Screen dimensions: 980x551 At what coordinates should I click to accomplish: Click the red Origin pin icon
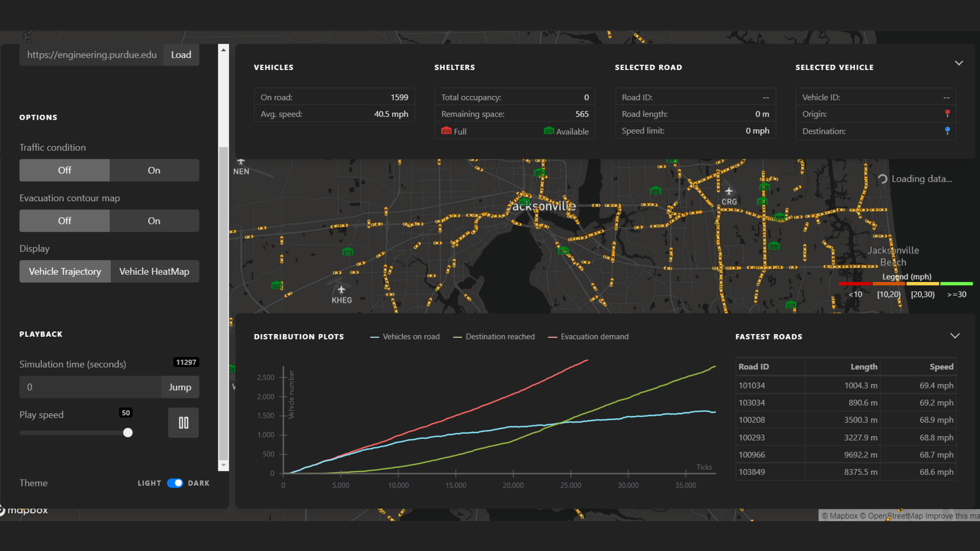[x=947, y=113]
